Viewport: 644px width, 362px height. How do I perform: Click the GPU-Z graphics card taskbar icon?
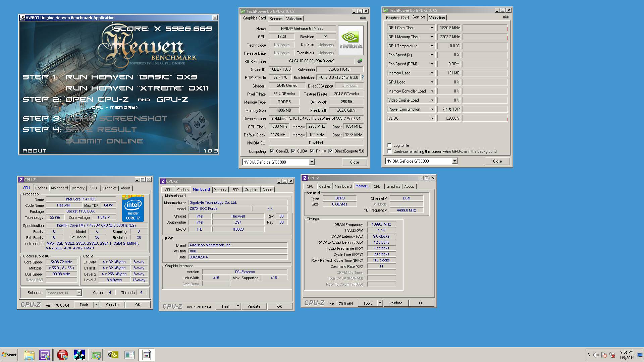coord(96,355)
